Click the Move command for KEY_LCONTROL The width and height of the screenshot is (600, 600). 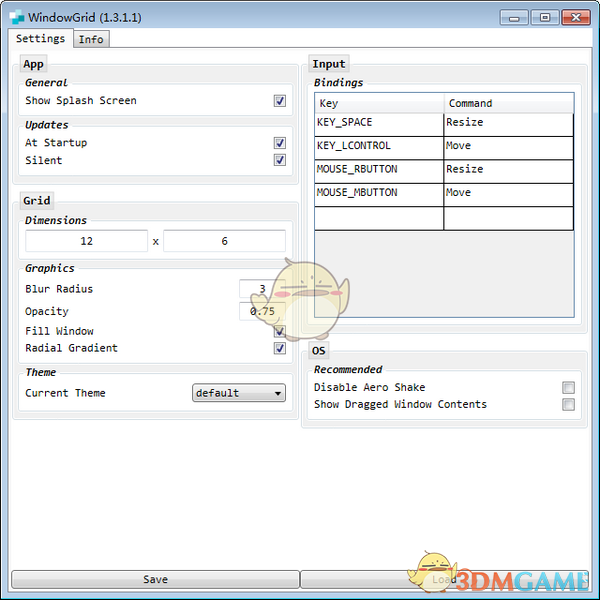(509, 148)
